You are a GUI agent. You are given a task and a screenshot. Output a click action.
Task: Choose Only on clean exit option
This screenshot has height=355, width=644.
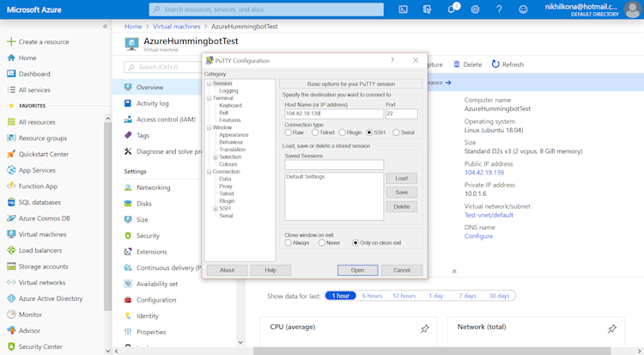pos(355,242)
